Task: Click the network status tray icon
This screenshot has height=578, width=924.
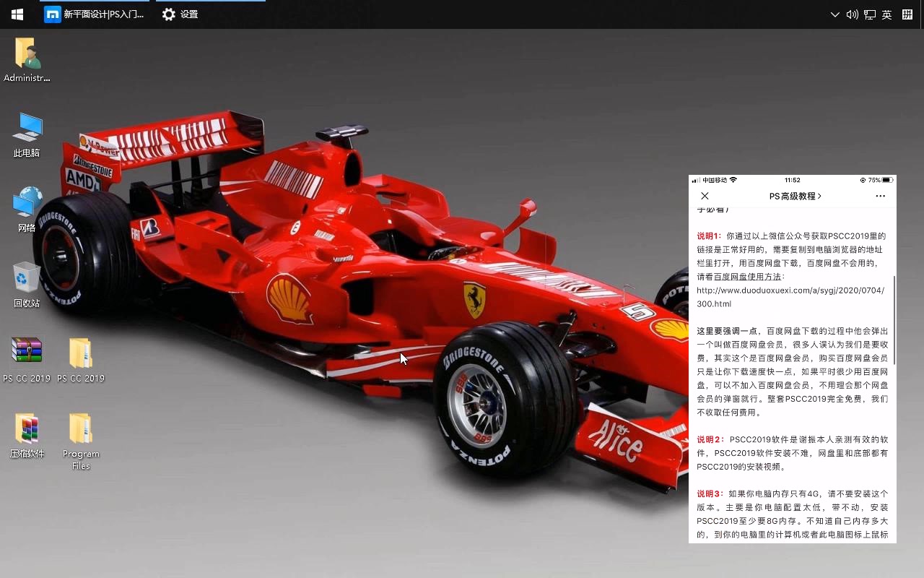Action: click(869, 14)
